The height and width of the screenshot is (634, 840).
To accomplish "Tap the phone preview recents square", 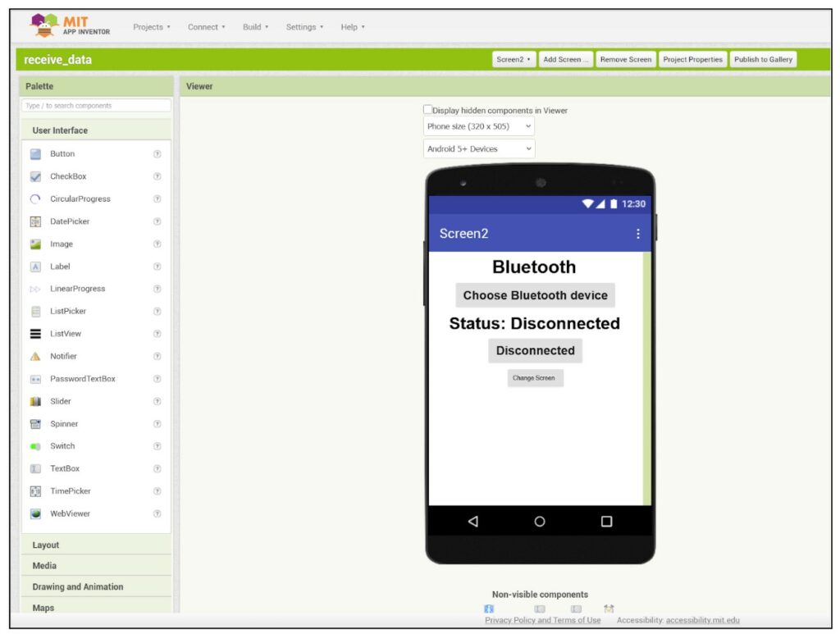I will click(x=606, y=521).
